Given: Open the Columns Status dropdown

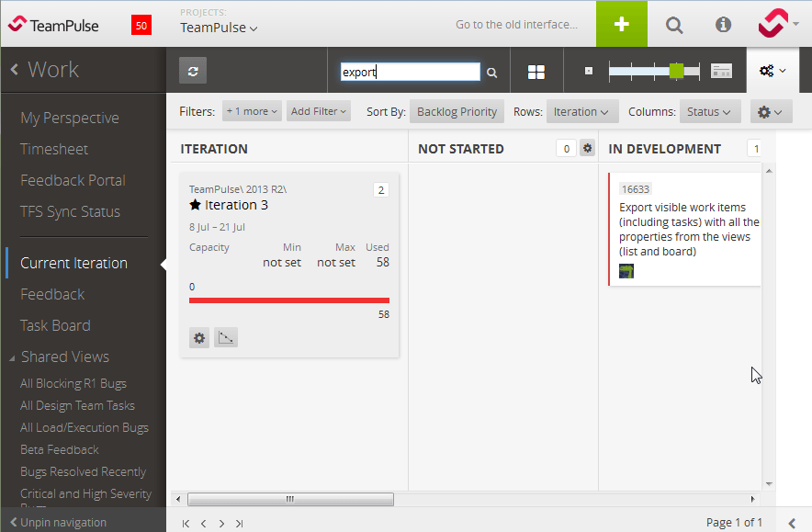Looking at the screenshot, I should (710, 112).
